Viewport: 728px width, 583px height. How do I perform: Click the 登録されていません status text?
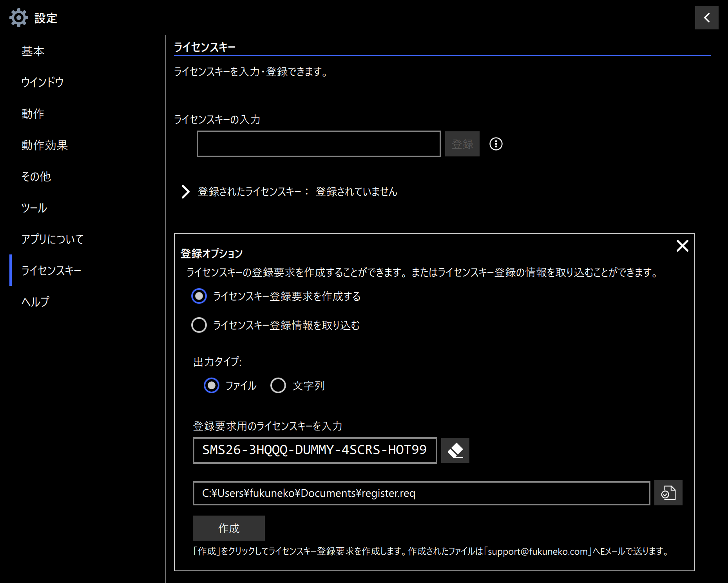click(356, 192)
